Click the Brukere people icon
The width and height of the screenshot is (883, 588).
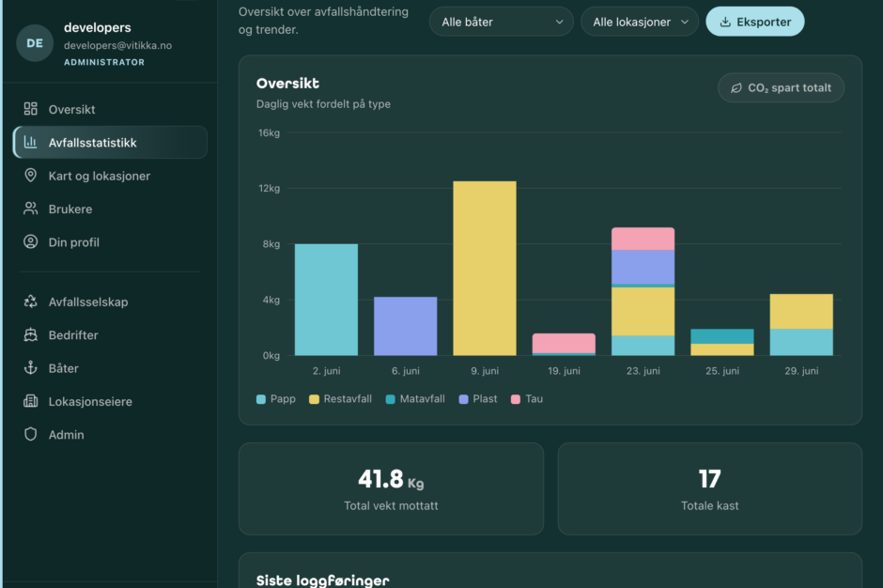point(30,209)
